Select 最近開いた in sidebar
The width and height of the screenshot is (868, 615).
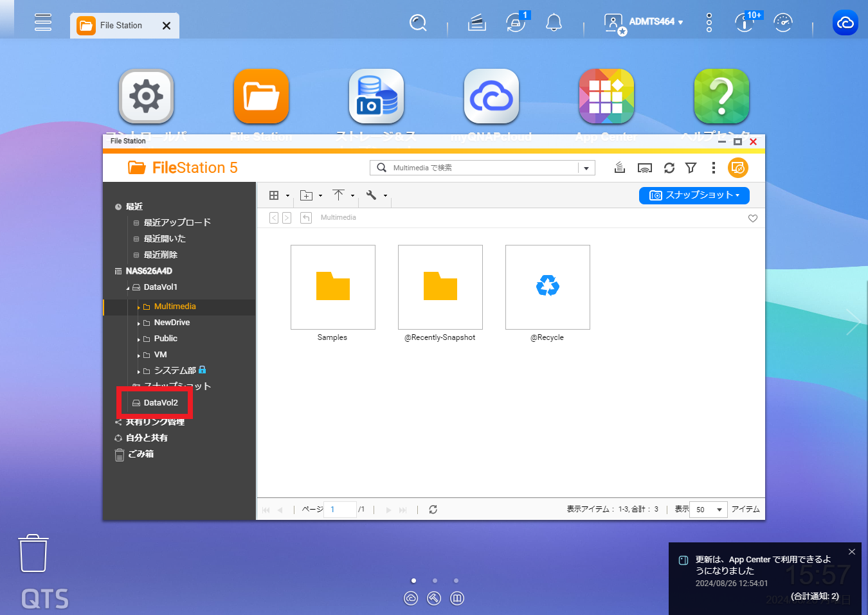coord(165,238)
